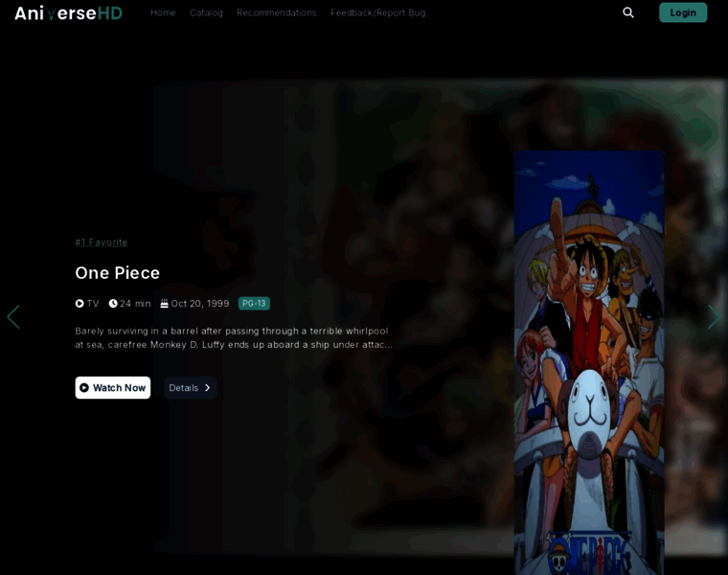Open the Home menu item
Screen dimensions: 728x575
click(x=163, y=13)
